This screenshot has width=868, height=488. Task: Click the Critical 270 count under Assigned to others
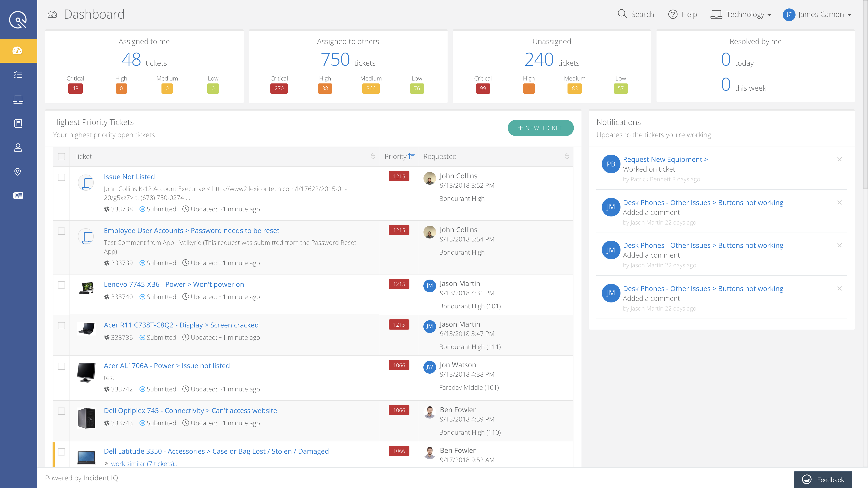(279, 88)
